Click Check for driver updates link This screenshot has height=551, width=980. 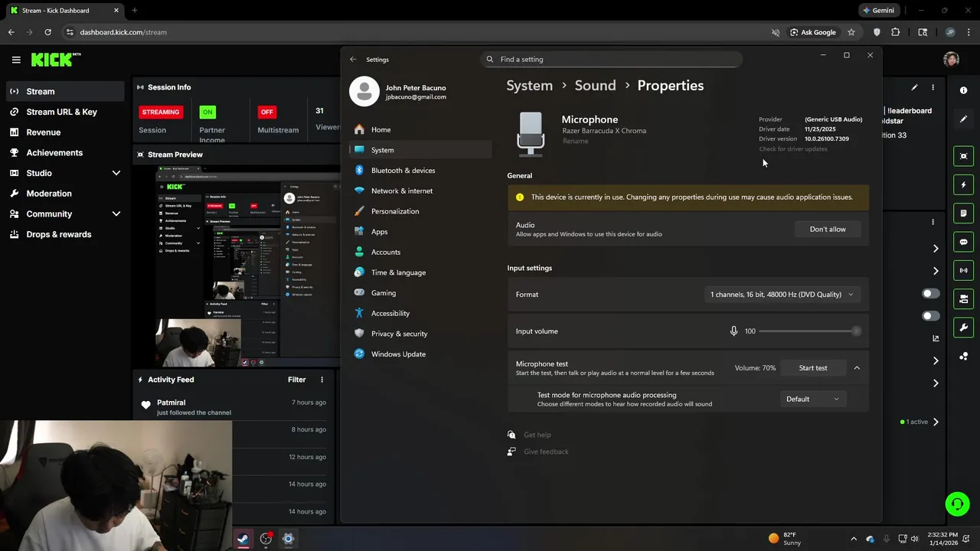(x=793, y=149)
